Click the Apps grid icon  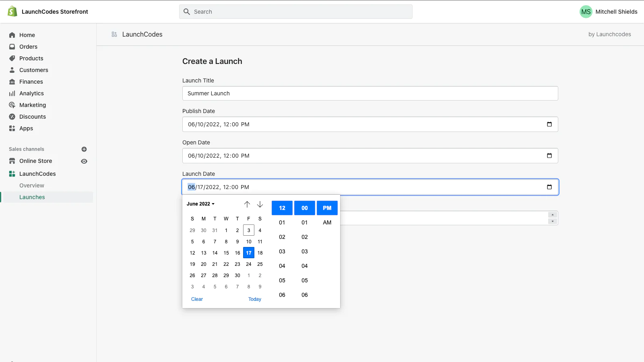coord(12,128)
